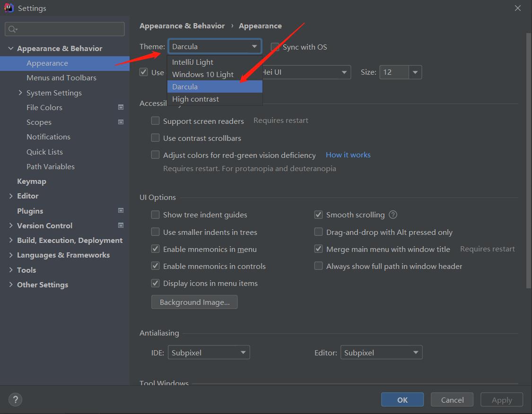Toggle Sync with OS checkbox
This screenshot has width=532, height=414.
(275, 47)
